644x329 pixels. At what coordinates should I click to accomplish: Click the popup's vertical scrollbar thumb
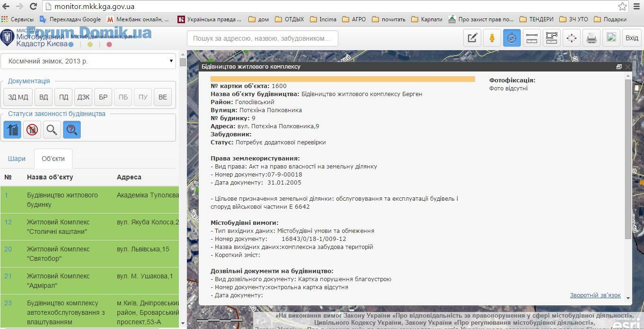(x=628, y=159)
